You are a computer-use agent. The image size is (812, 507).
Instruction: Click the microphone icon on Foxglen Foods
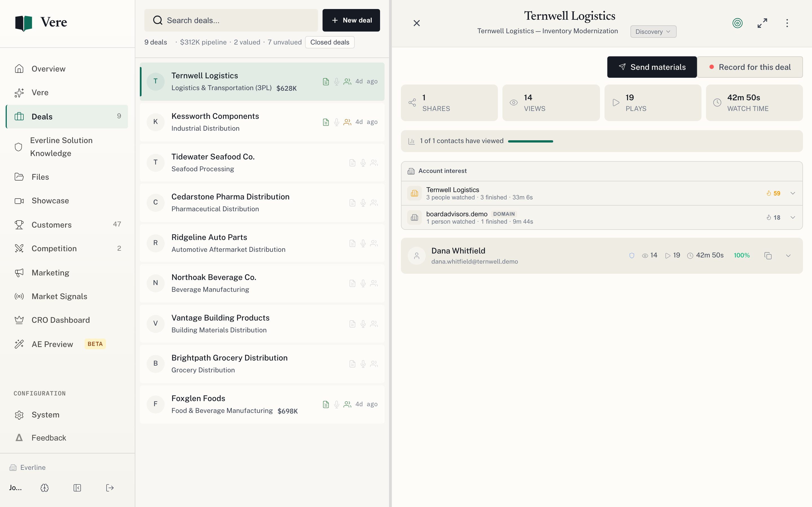coord(337,404)
